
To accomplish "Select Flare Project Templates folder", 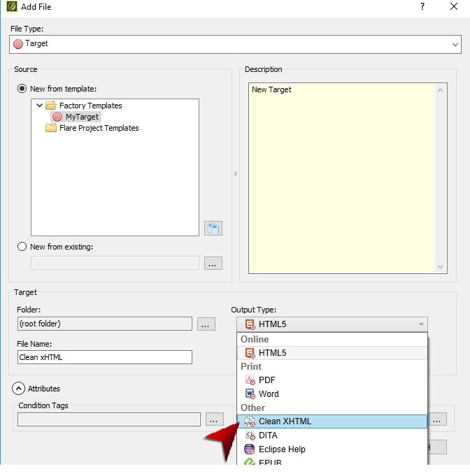I will [99, 128].
